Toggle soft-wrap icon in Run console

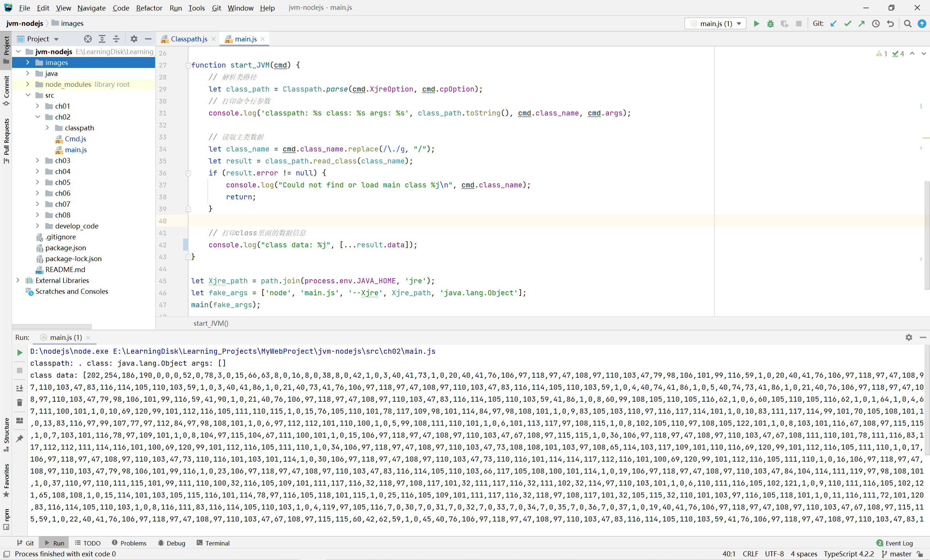click(20, 388)
